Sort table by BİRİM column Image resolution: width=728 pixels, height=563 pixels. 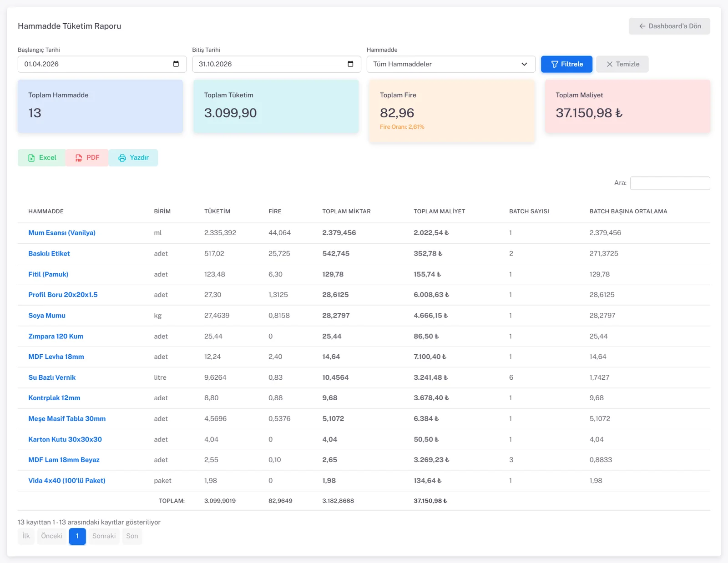click(162, 211)
